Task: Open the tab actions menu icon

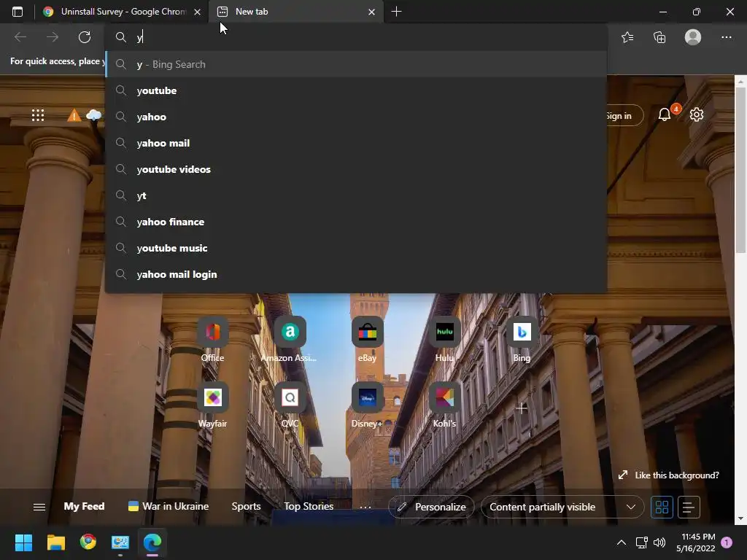Action: click(18, 12)
